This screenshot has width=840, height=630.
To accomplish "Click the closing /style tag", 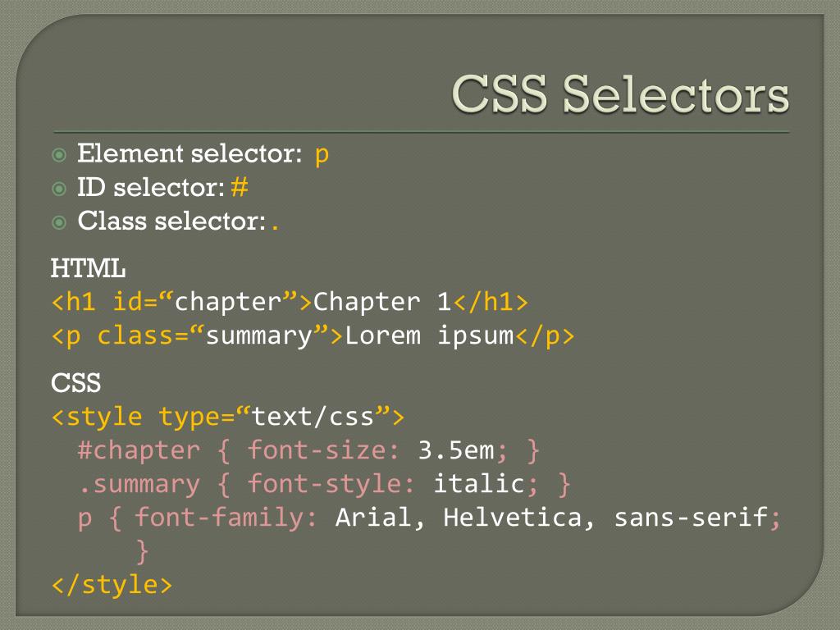I will (112, 585).
